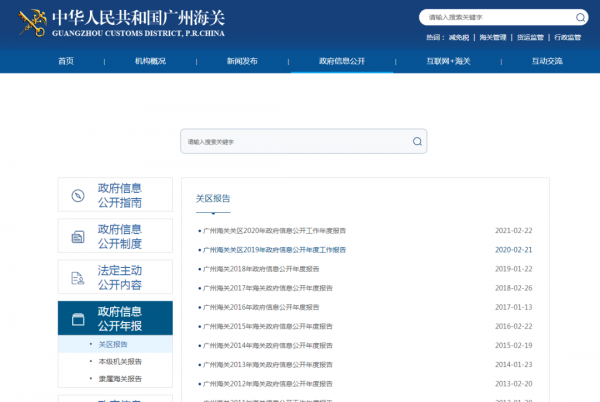Image resolution: width=600 pixels, height=402 pixels.
Task: Open the 互动交流 navigation tab
Action: click(x=547, y=61)
